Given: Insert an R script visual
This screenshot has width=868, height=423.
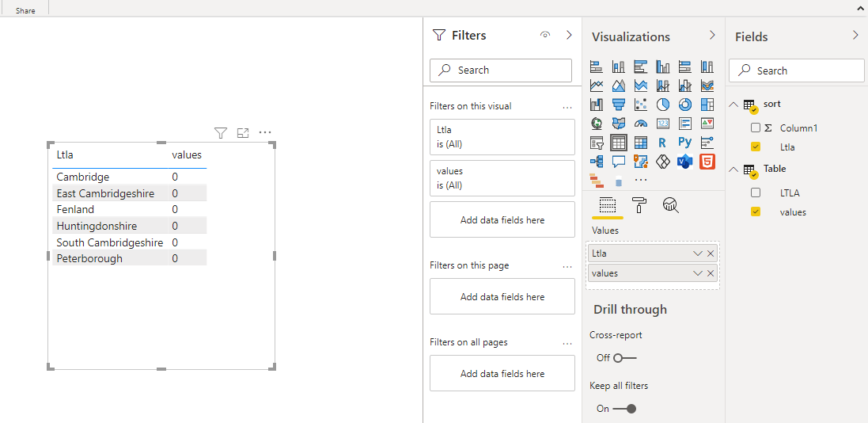Looking at the screenshot, I should click(662, 143).
